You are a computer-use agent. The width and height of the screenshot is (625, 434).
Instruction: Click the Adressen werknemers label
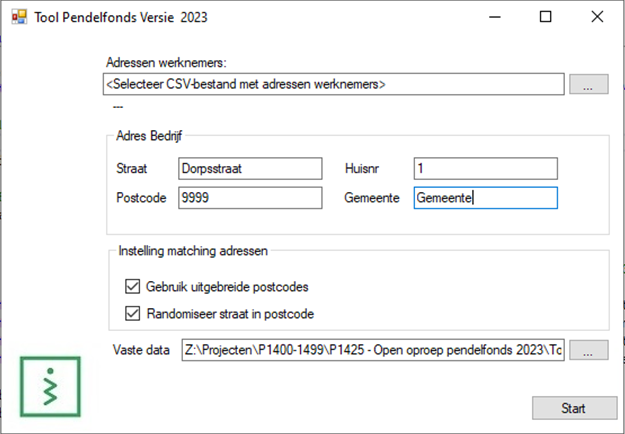coord(166,63)
